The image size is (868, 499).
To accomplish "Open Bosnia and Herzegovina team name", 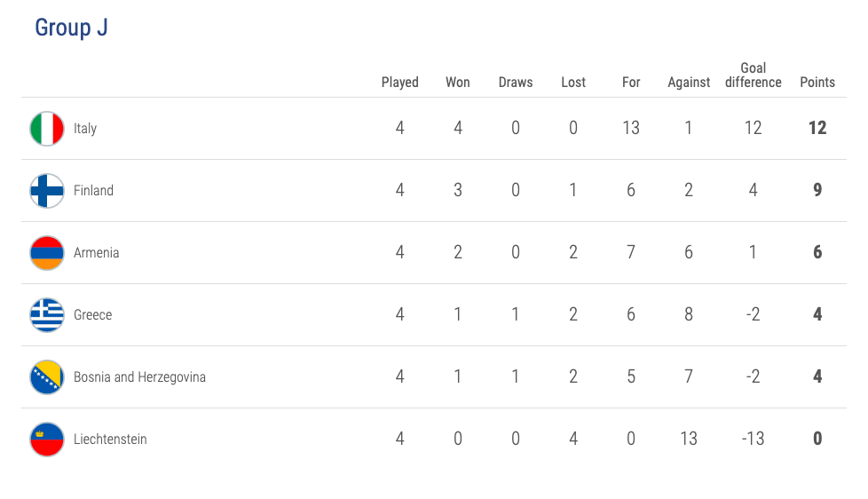I will pos(139,377).
